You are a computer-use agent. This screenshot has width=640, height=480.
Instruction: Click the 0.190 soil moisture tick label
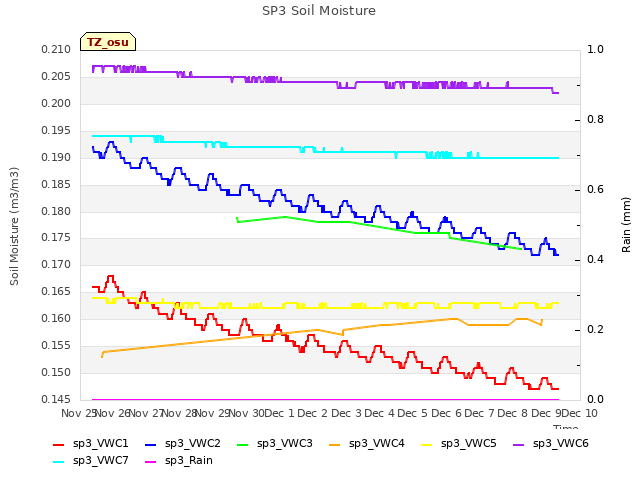click(x=56, y=158)
